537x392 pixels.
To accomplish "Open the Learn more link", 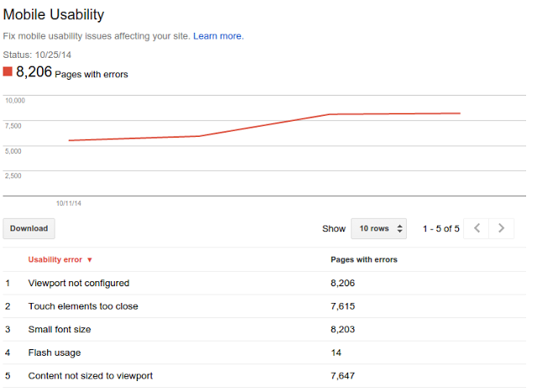I will point(217,36).
